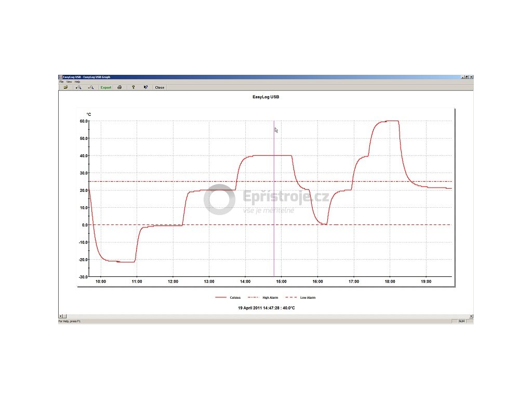Viewport: 532px width, 399px height.
Task: Activate the context help pointer icon
Action: [x=145, y=87]
